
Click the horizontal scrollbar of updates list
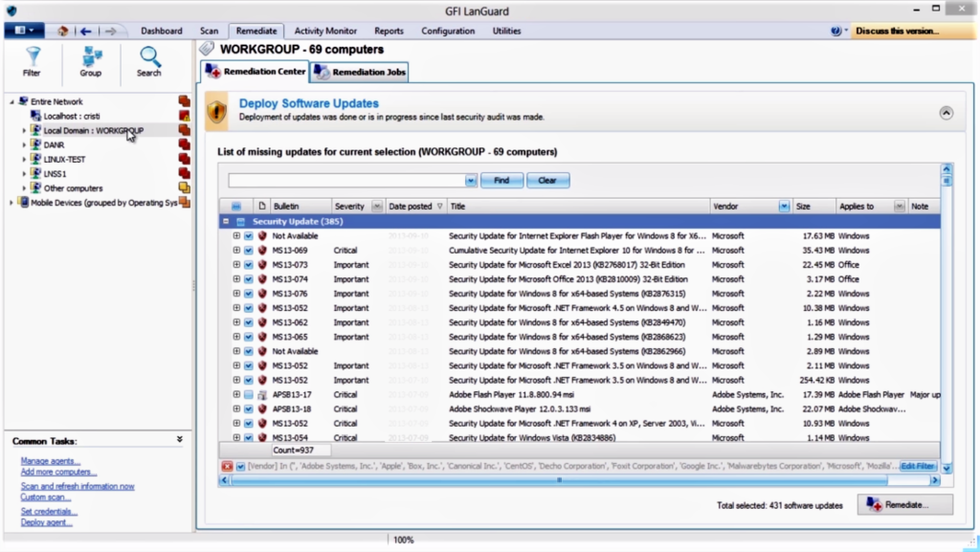pos(559,480)
